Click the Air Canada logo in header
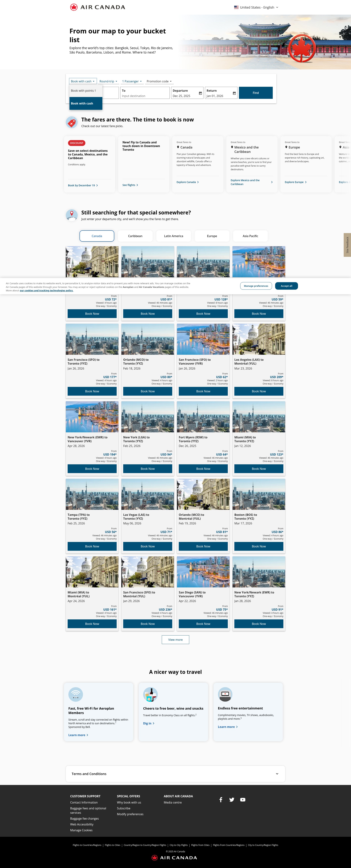The height and width of the screenshot is (868, 351). click(x=97, y=7)
